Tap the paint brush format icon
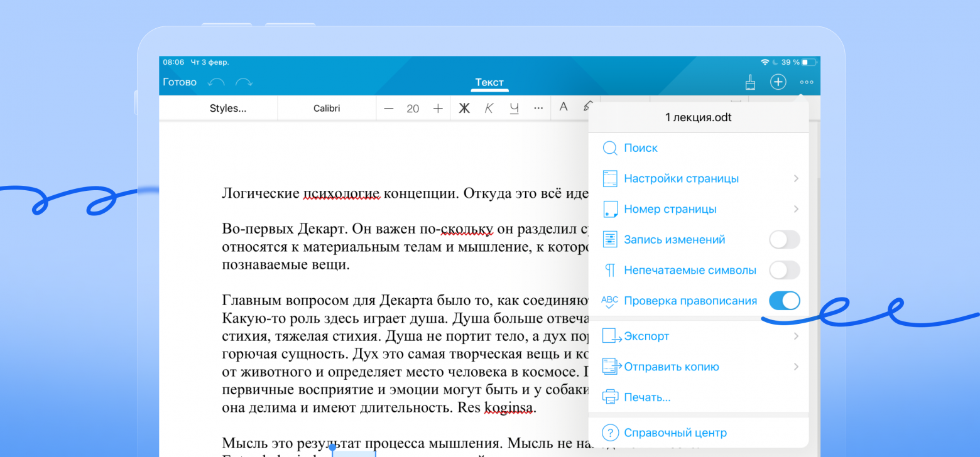Viewport: 980px width, 457px height. point(750,82)
